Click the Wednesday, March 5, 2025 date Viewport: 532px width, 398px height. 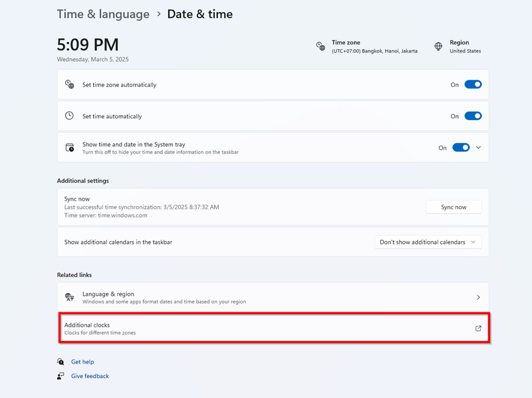coord(92,59)
